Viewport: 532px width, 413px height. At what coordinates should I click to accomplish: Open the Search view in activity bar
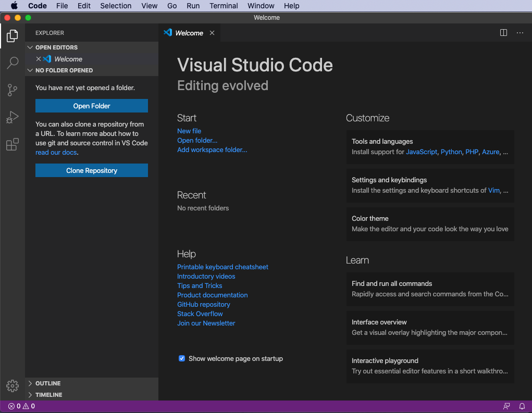(13, 63)
